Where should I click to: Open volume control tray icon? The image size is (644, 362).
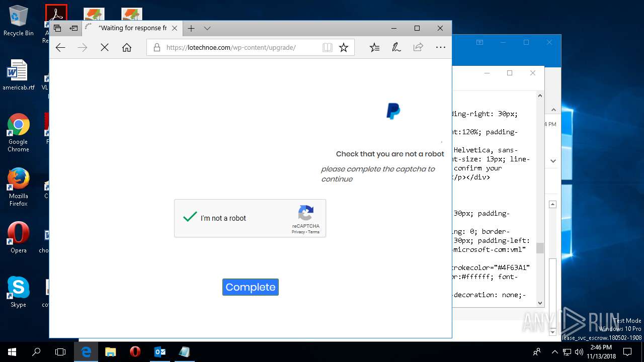point(579,352)
